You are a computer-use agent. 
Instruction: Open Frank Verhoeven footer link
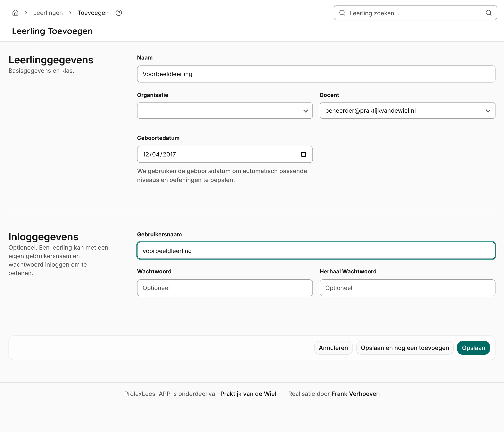(x=355, y=394)
